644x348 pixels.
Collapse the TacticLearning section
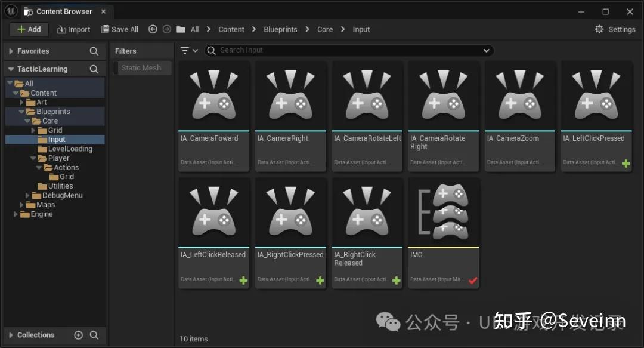11,69
